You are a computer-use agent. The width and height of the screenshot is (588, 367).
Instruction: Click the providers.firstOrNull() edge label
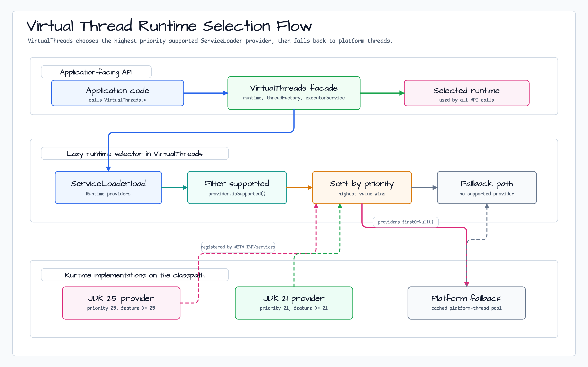click(406, 222)
